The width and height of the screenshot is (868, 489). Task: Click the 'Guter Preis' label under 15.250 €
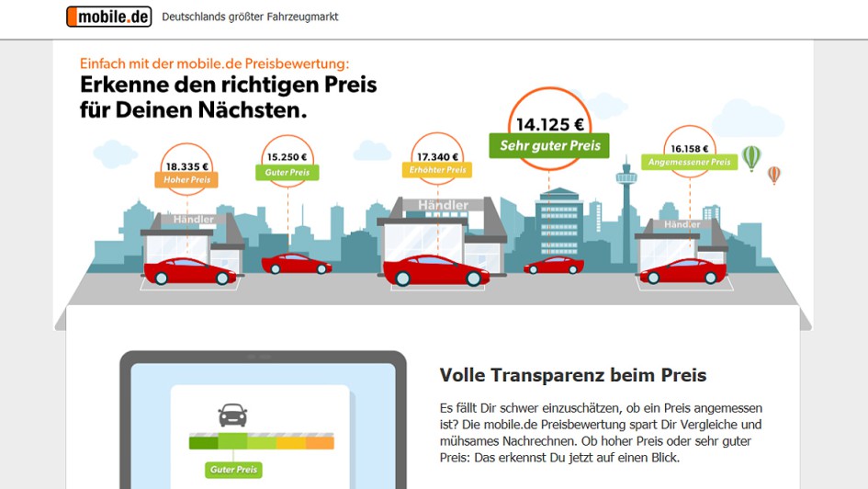[x=287, y=172]
